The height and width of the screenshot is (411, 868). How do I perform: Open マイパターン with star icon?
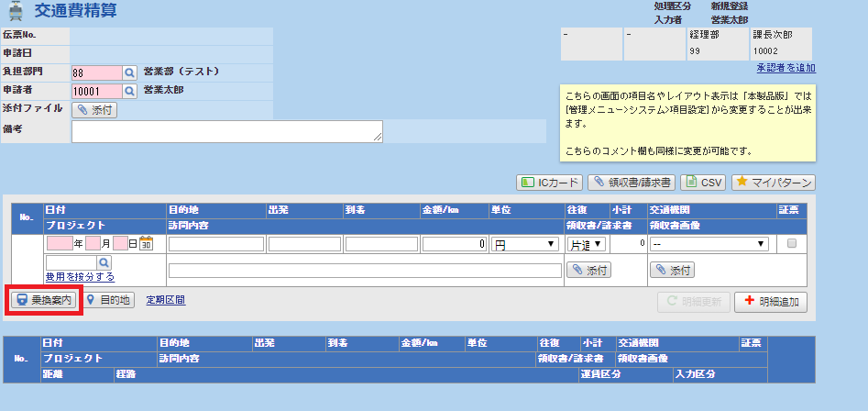pyautogui.click(x=774, y=183)
